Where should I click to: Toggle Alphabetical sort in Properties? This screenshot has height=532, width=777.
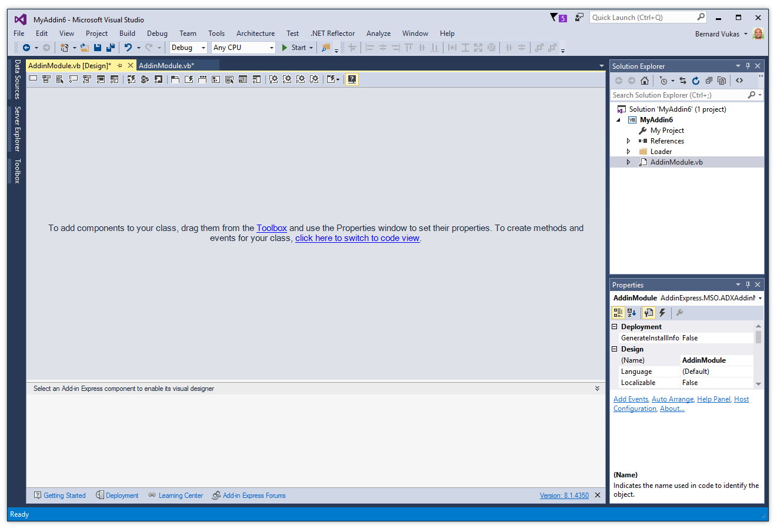point(632,313)
